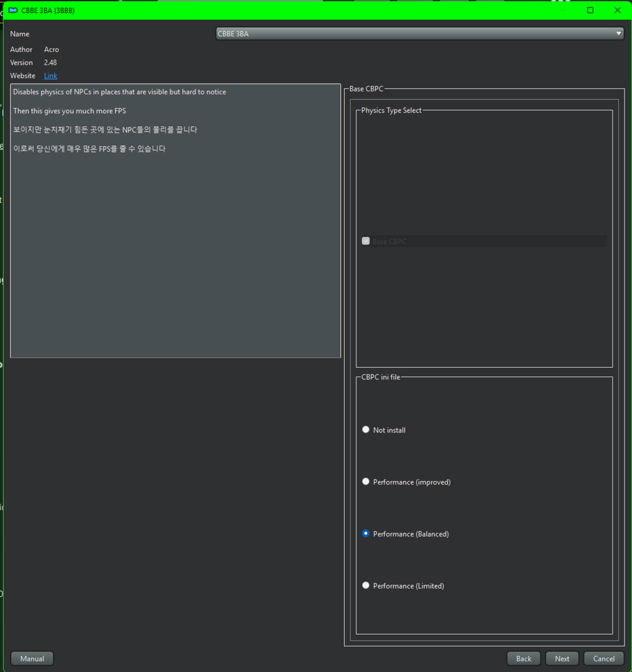The height and width of the screenshot is (672, 632).
Task: Cancel the CBBE 3BA installer
Action: [603, 658]
